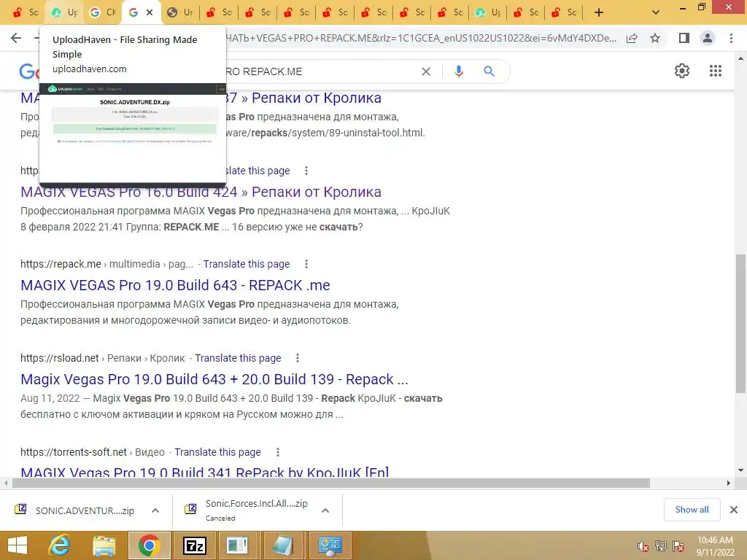Switch to UploadHaven tab beside the 'CK' tab
Viewport: 747px width, 560px height.
(x=64, y=12)
